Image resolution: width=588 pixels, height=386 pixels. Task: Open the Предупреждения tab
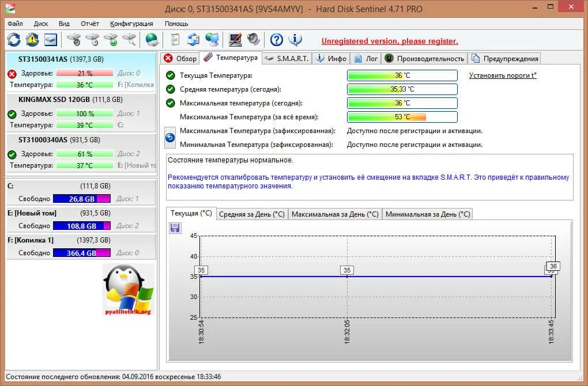(x=505, y=58)
